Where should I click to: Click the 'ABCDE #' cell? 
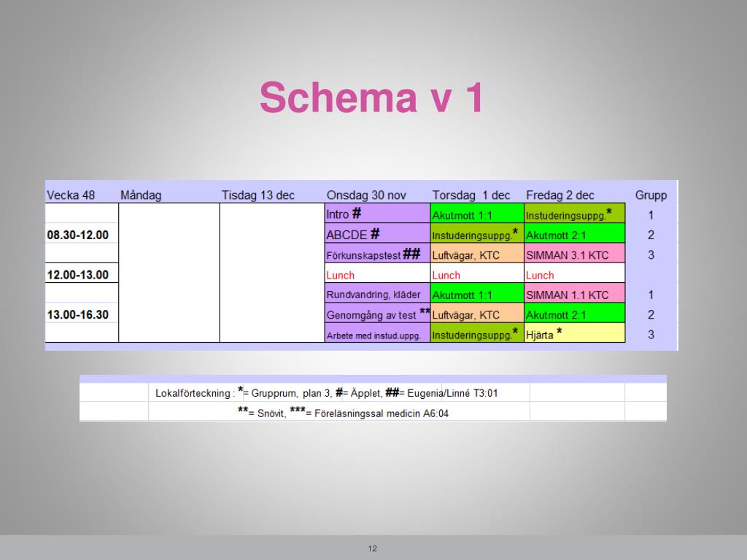[377, 234]
